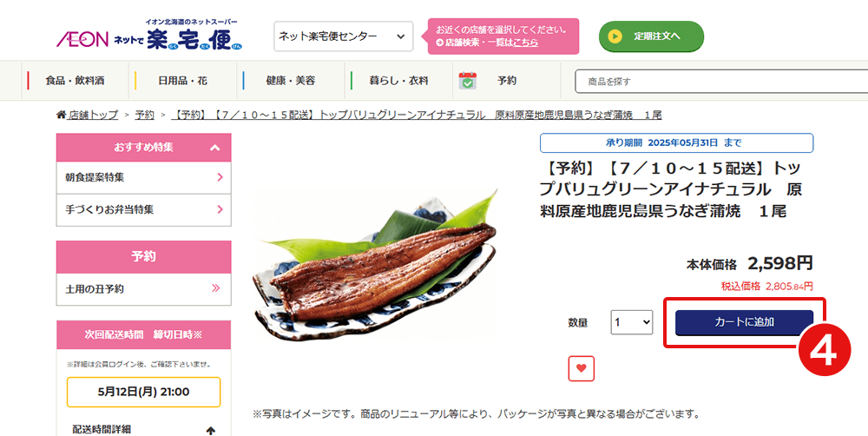Click the double arrow beside 土用の丑予約
Viewport: 868px width, 436px height.
[216, 288]
